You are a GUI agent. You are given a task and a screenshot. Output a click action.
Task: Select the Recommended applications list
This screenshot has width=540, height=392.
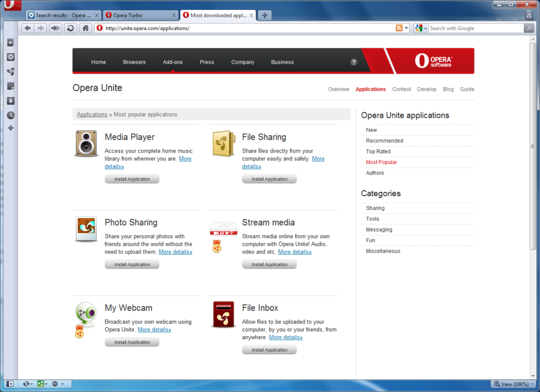[x=384, y=141]
